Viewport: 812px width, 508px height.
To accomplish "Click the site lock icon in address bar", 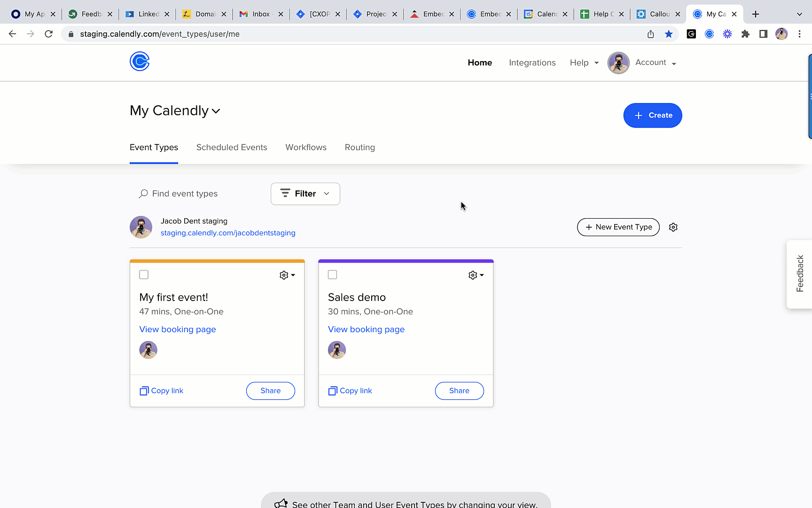I will pyautogui.click(x=71, y=34).
